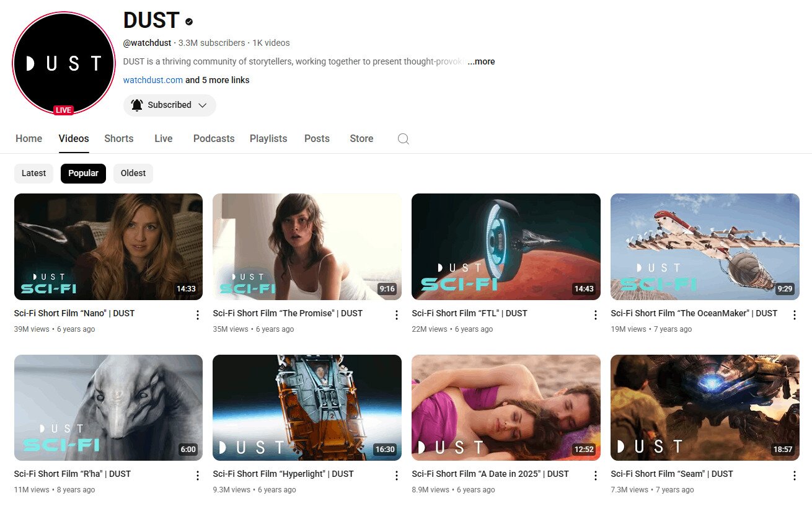Click "11M views" under the R'ha video

point(32,490)
